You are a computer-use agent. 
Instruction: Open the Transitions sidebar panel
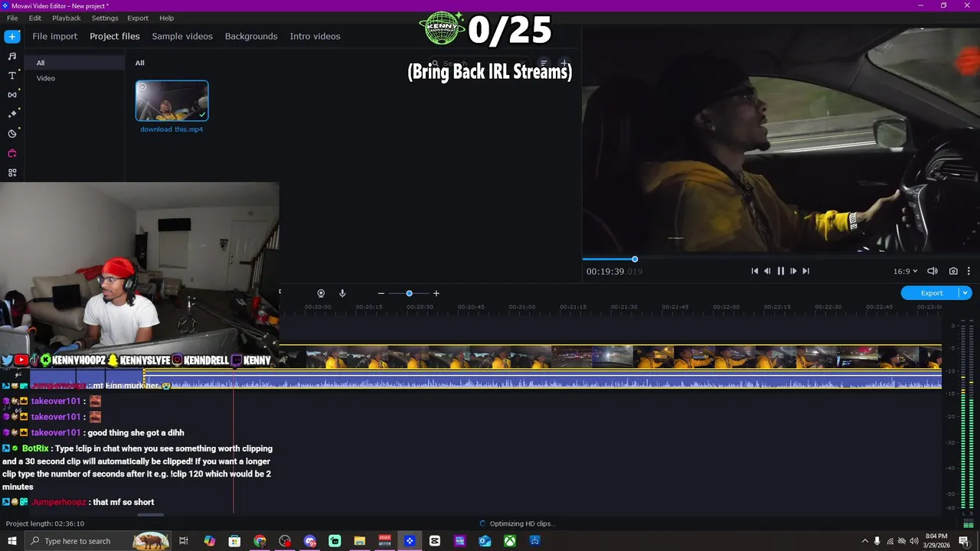tap(12, 95)
